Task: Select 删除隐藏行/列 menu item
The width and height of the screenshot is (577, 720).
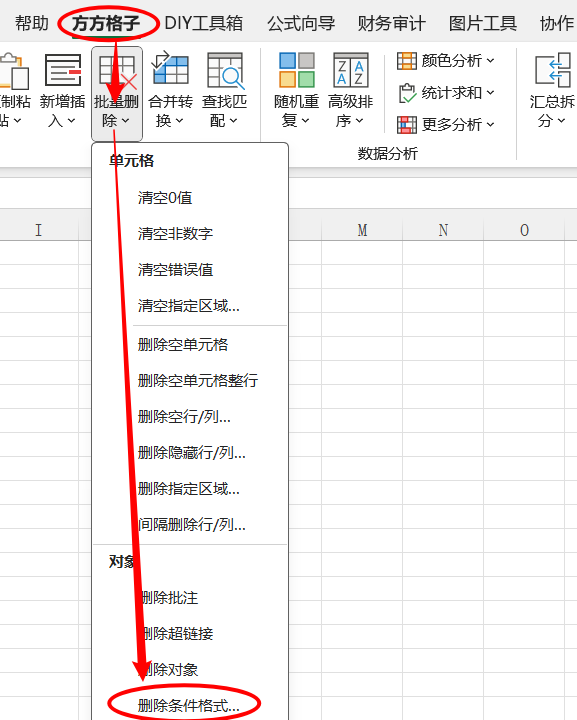Action: click(190, 453)
